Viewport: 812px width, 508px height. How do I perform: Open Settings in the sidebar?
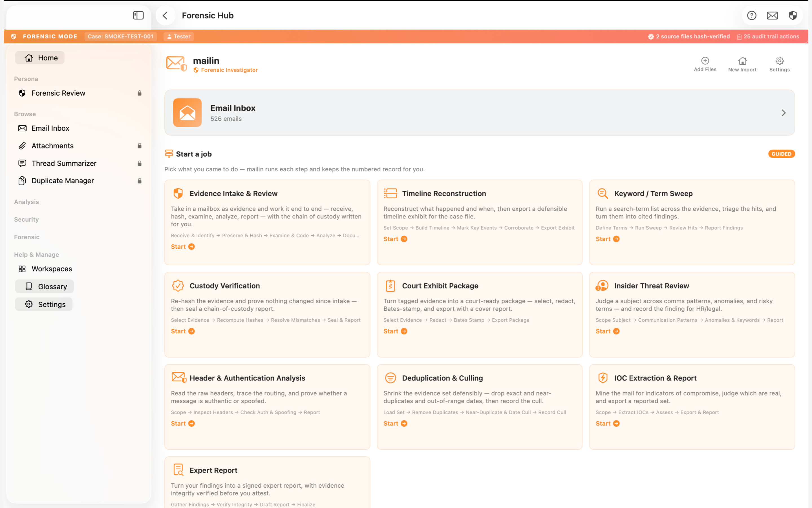pos(44,305)
